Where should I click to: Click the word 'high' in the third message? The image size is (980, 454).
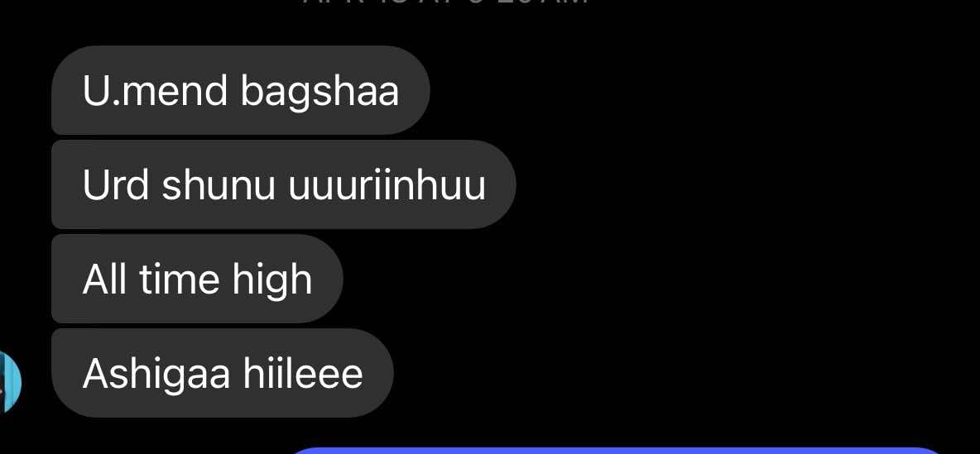point(272,281)
